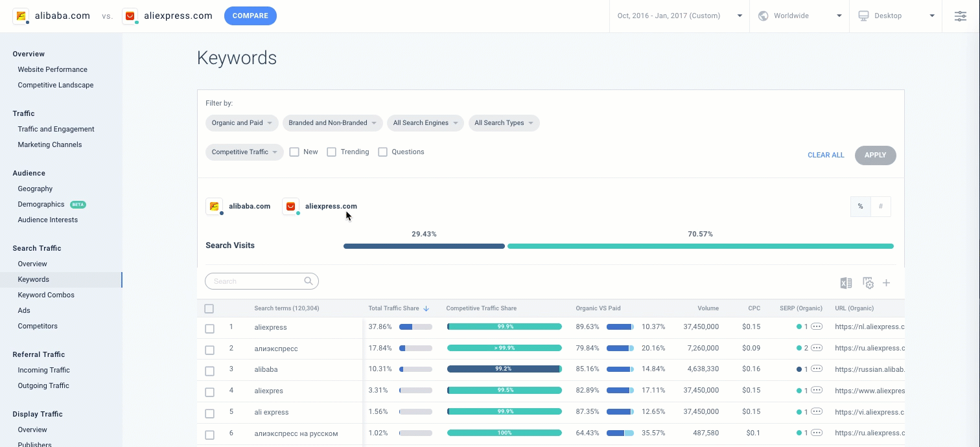Viewport: 980px width, 447px height.
Task: Open Traffic and Engagement section
Action: point(56,129)
